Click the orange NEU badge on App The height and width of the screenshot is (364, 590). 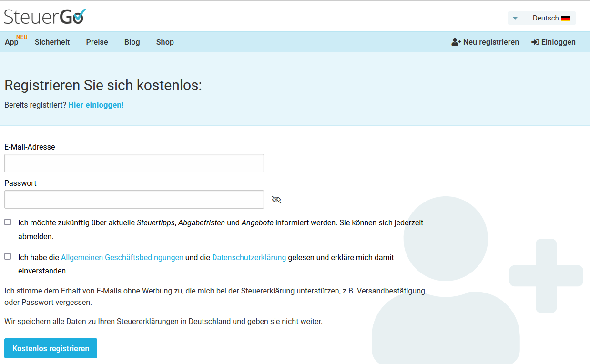pos(22,37)
